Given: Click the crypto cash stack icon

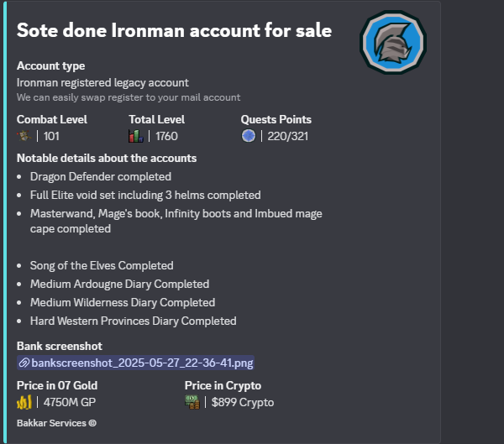Looking at the screenshot, I should (192, 402).
